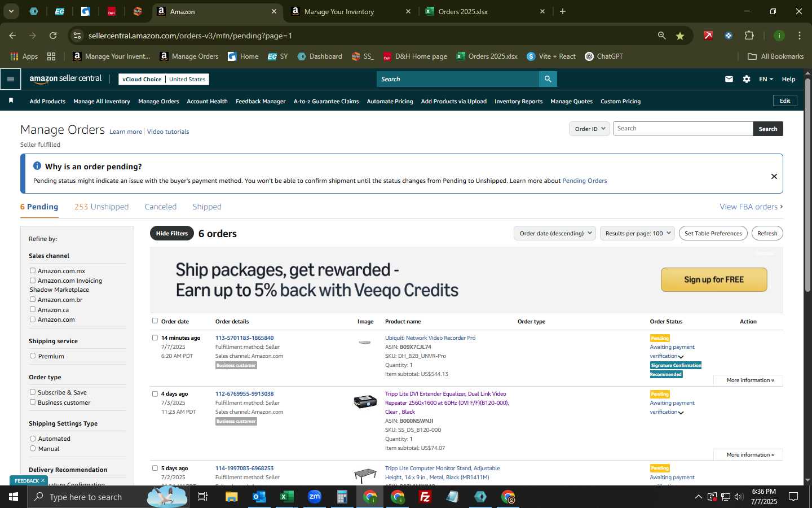This screenshot has height=508, width=812.
Task: Select the Premium shipping service radio
Action: point(33,356)
